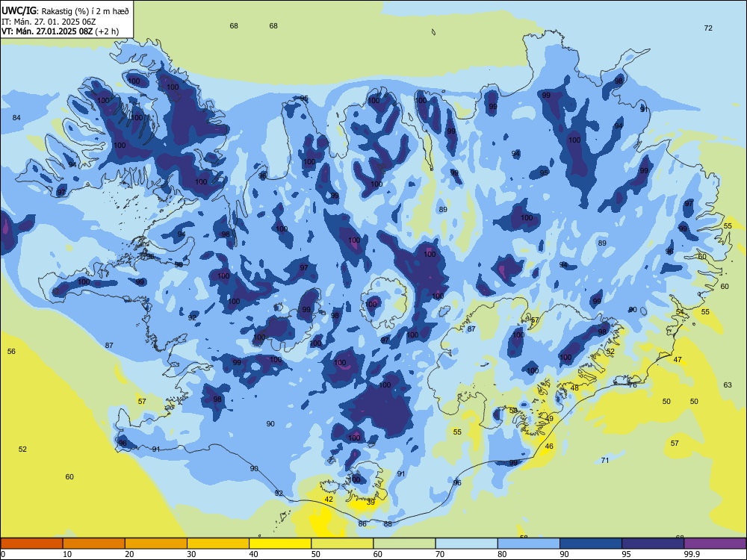Click the dark blue 90–95 legend swatch

pyautogui.click(x=591, y=544)
